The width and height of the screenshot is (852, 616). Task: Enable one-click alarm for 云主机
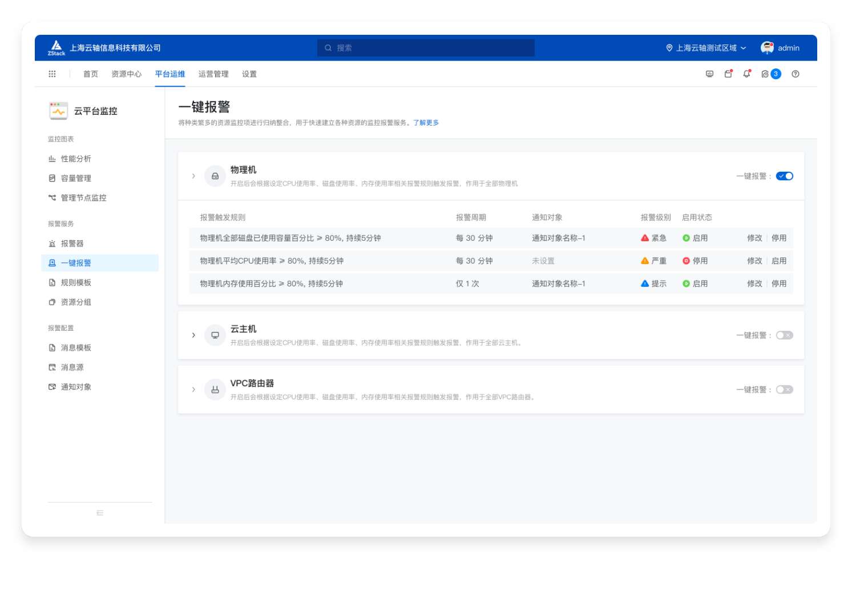click(784, 335)
